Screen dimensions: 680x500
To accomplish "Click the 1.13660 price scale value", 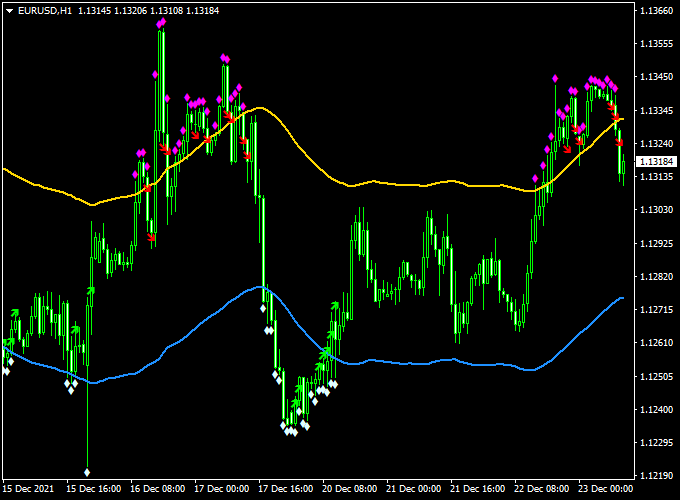I will [657, 11].
